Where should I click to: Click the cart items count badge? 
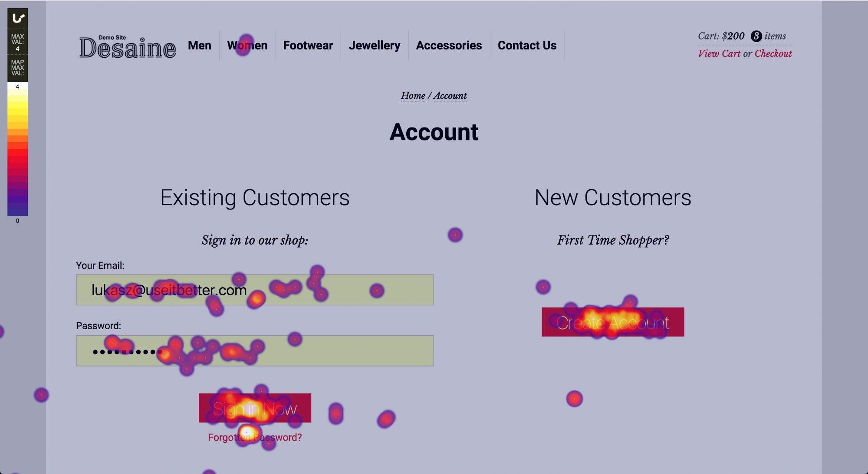(x=757, y=36)
